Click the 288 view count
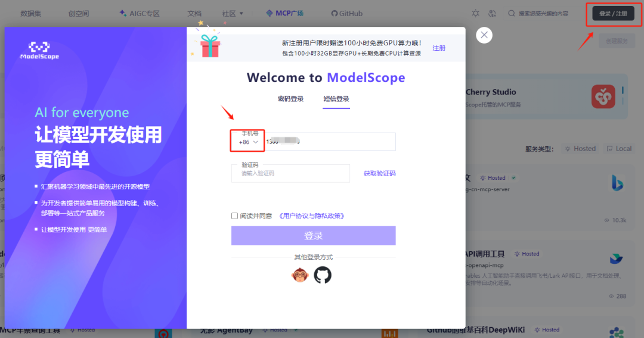Viewport: 644px width, 338px height. (x=617, y=296)
